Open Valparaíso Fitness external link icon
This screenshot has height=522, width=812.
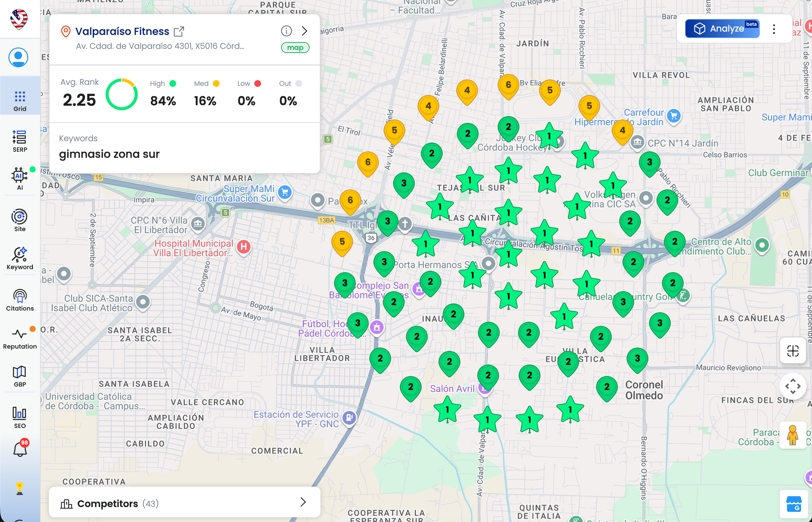point(179,32)
